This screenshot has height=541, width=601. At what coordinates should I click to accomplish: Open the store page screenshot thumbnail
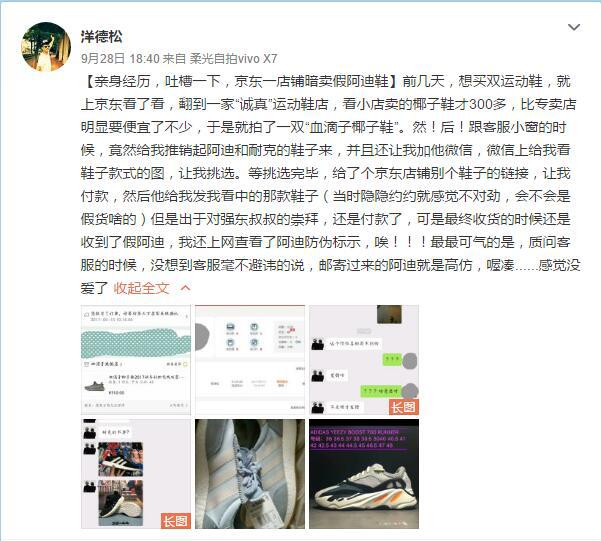(x=250, y=360)
